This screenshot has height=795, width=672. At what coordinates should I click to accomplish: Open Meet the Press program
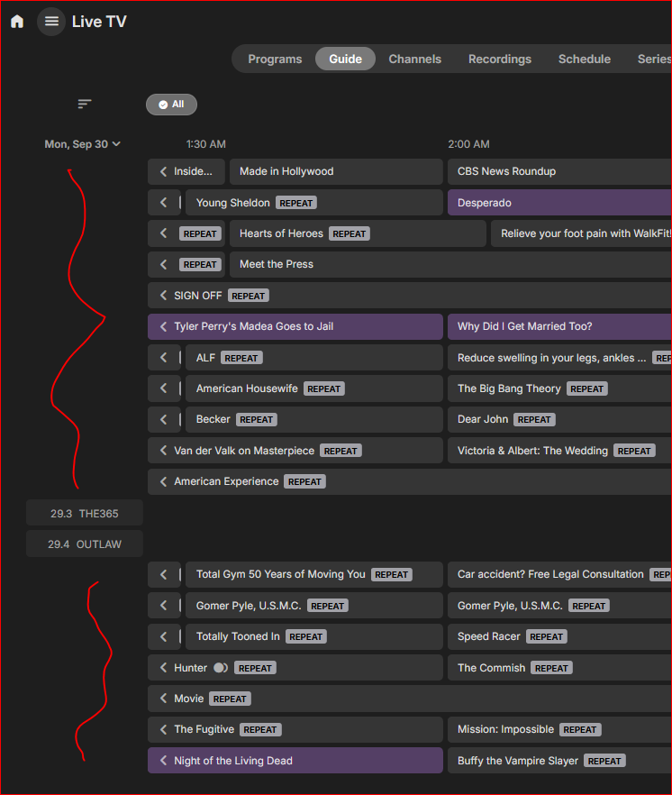[450, 265]
